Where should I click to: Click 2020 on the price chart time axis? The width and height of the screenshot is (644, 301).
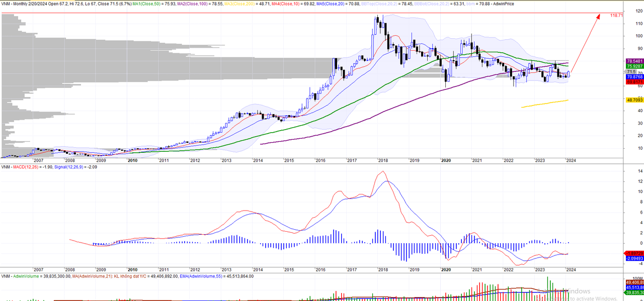point(446,161)
